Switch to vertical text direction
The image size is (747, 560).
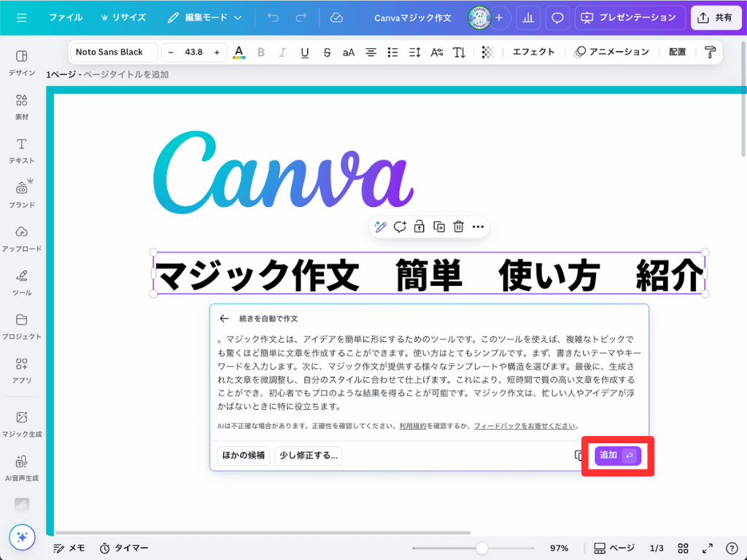tap(459, 52)
